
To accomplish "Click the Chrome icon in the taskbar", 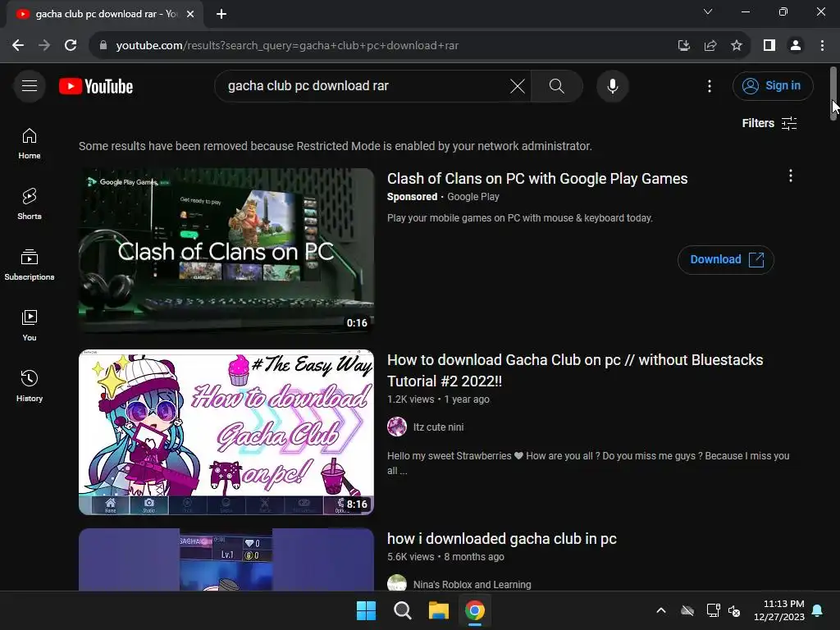I will [475, 610].
